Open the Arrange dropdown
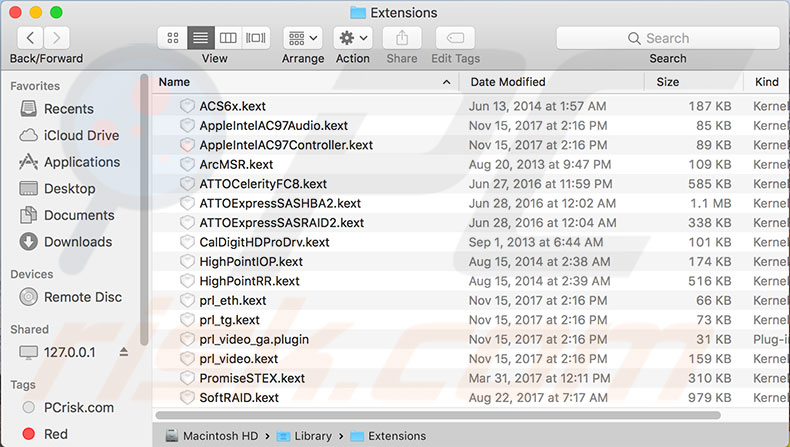This screenshot has height=447, width=790. [x=303, y=38]
